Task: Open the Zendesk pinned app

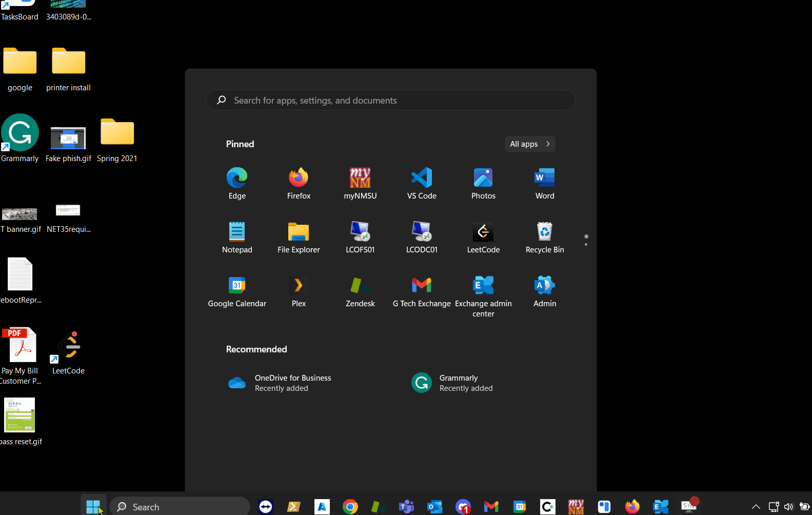Action: [360, 291]
